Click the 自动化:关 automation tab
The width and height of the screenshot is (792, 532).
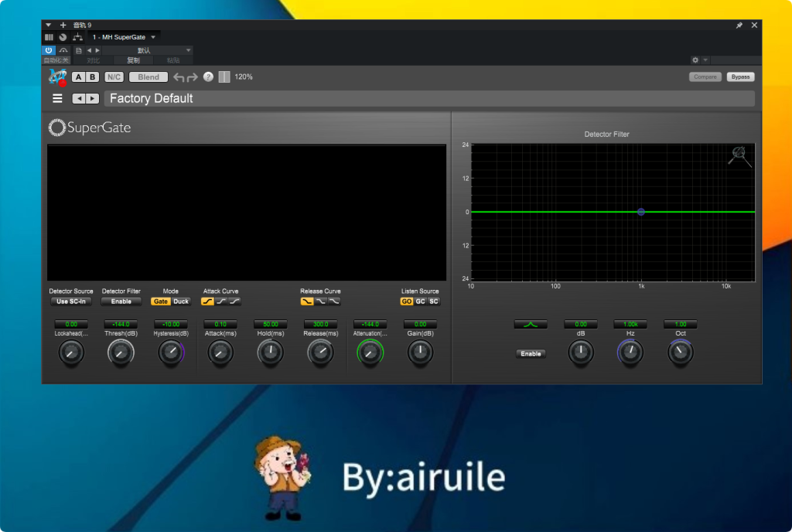[56, 60]
